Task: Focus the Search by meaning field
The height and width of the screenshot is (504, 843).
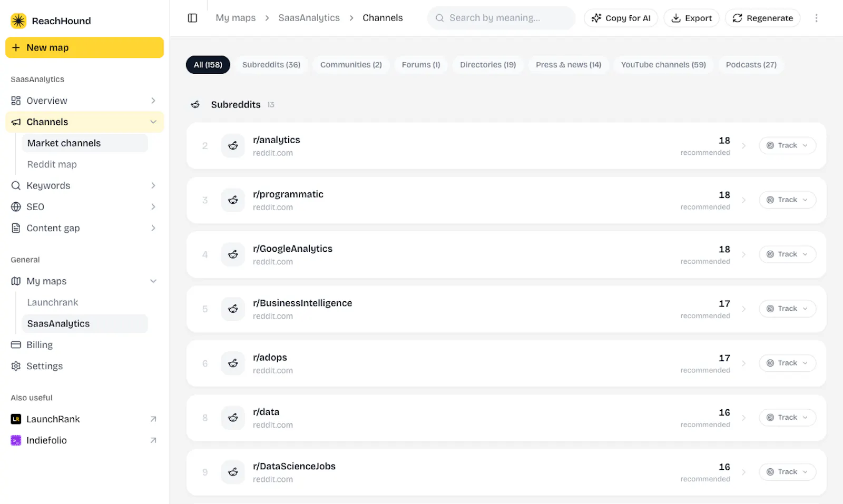Action: pyautogui.click(x=501, y=18)
